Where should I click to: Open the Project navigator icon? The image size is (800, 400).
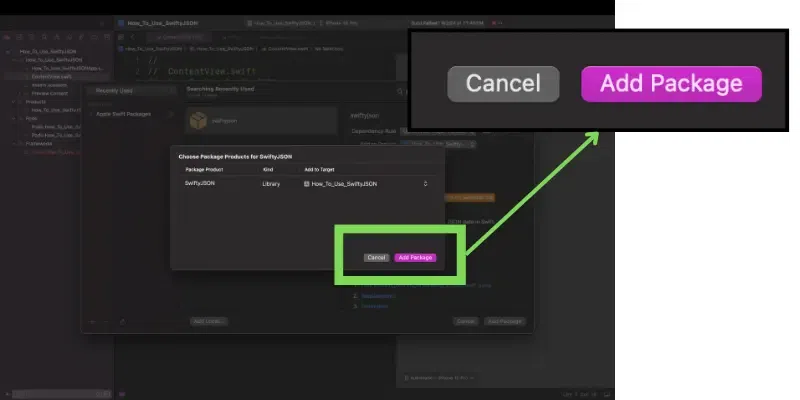point(7,37)
